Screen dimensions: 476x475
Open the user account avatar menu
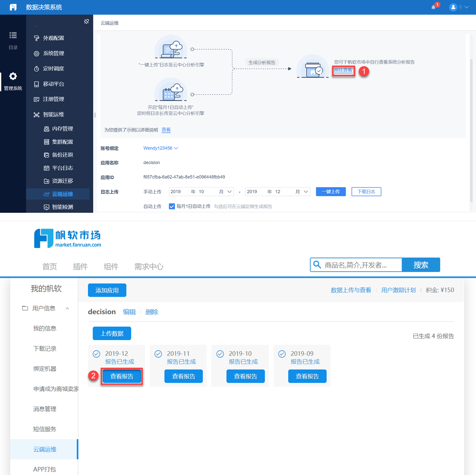(x=453, y=7)
